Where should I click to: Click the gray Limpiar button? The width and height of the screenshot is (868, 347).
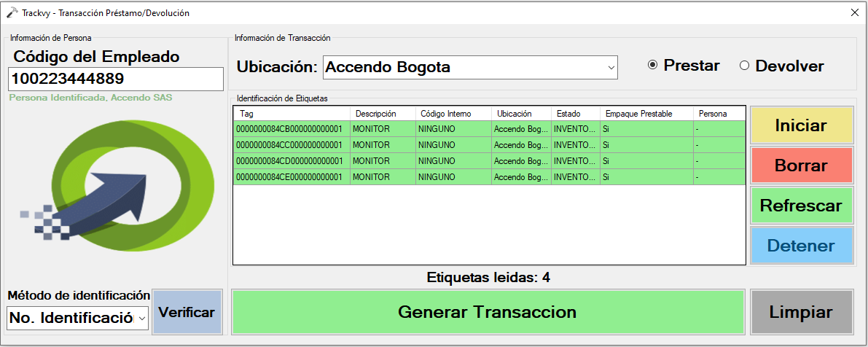click(x=801, y=312)
